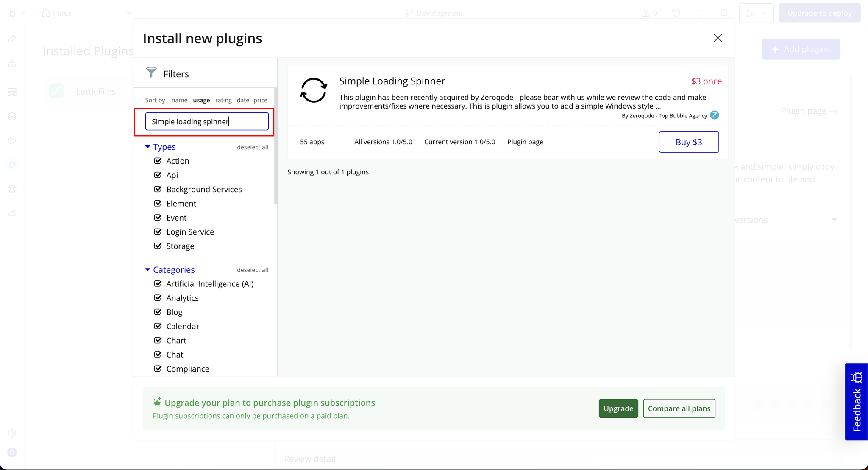Uncheck the Api type checkbox

pos(158,175)
